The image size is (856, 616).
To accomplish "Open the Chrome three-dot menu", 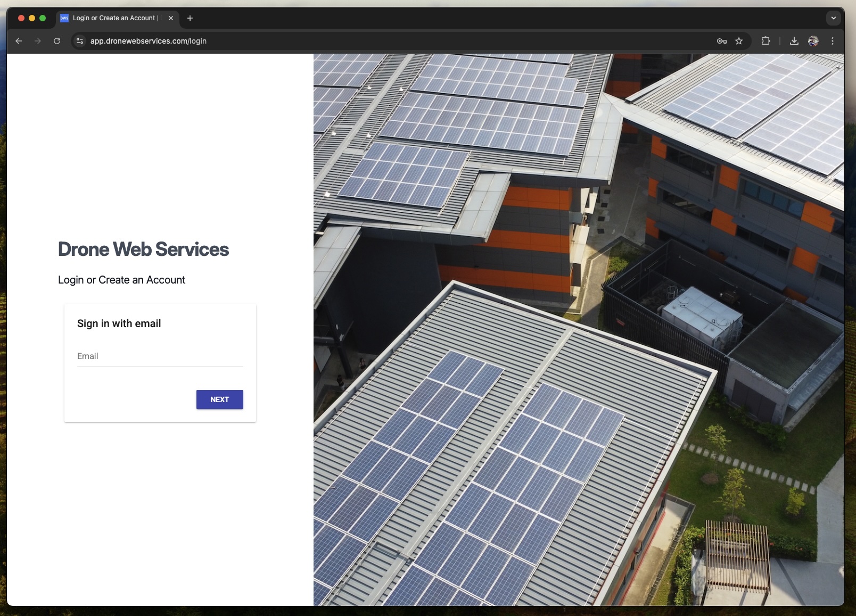I will click(833, 41).
